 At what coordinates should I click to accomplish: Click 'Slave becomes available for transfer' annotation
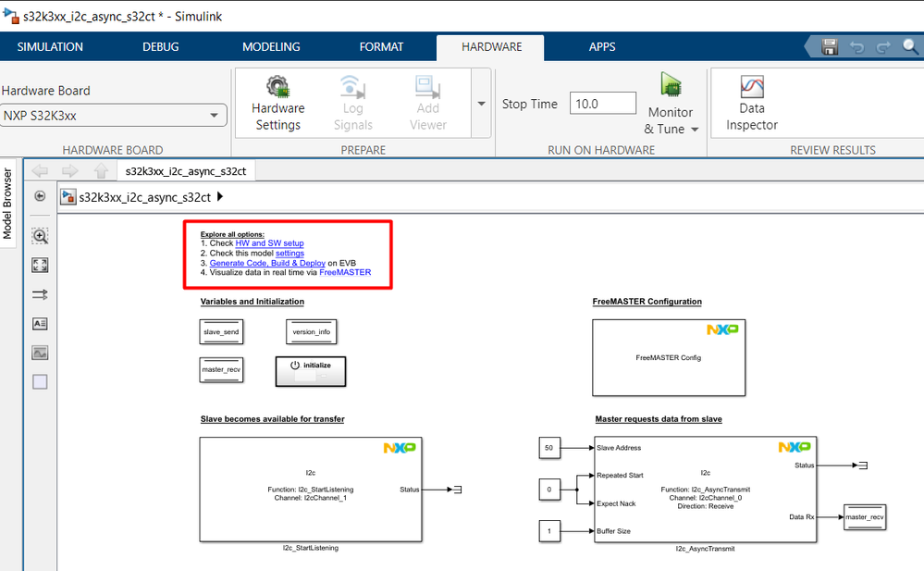coord(272,419)
